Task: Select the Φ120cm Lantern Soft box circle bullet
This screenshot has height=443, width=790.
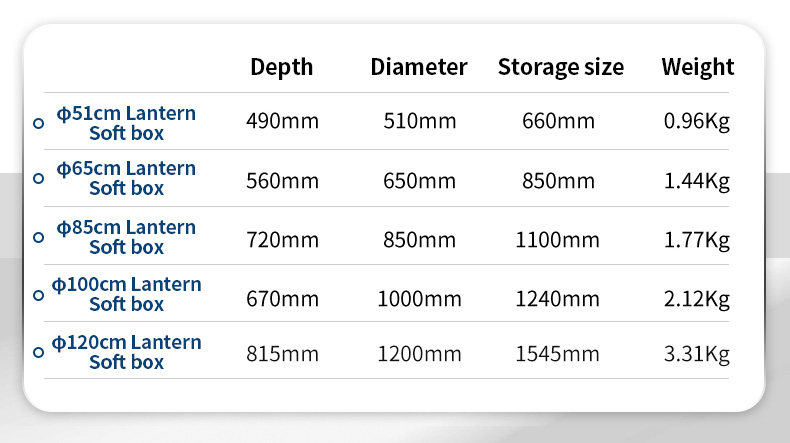Action: [38, 352]
